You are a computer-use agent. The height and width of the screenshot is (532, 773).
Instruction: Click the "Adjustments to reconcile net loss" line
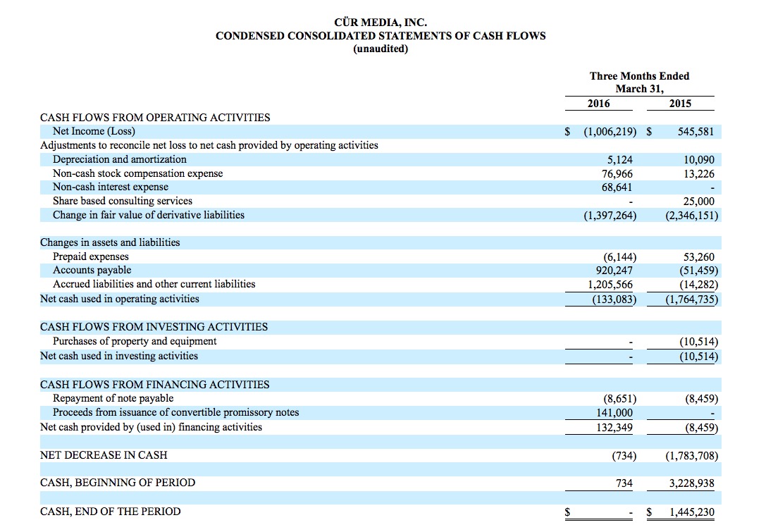click(209, 145)
